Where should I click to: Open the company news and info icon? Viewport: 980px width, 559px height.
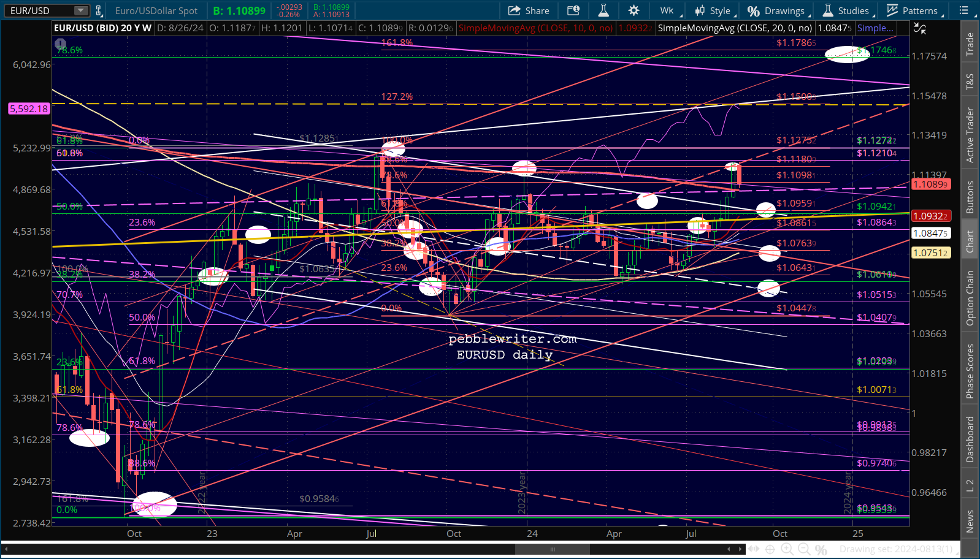573,10
